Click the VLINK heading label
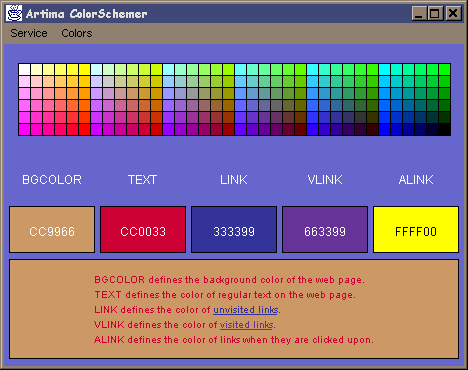The height and width of the screenshot is (370, 468). pos(325,180)
